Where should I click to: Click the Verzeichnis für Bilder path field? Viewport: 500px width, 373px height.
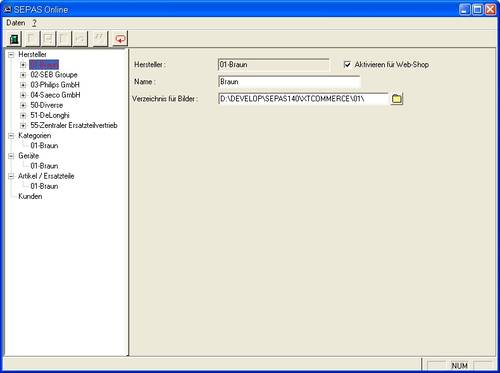[303, 99]
